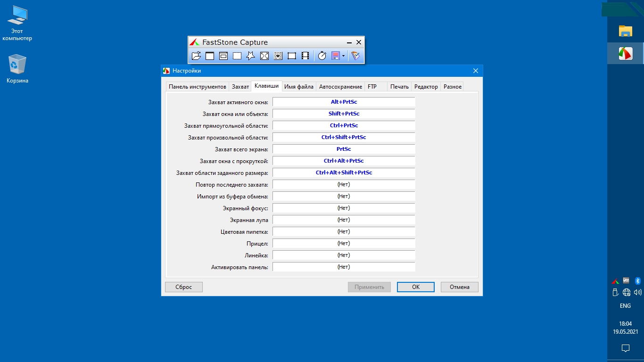Image resolution: width=644 pixels, height=362 pixels.
Task: Click the Захват всего экрана hotkey field
Action: click(x=344, y=149)
